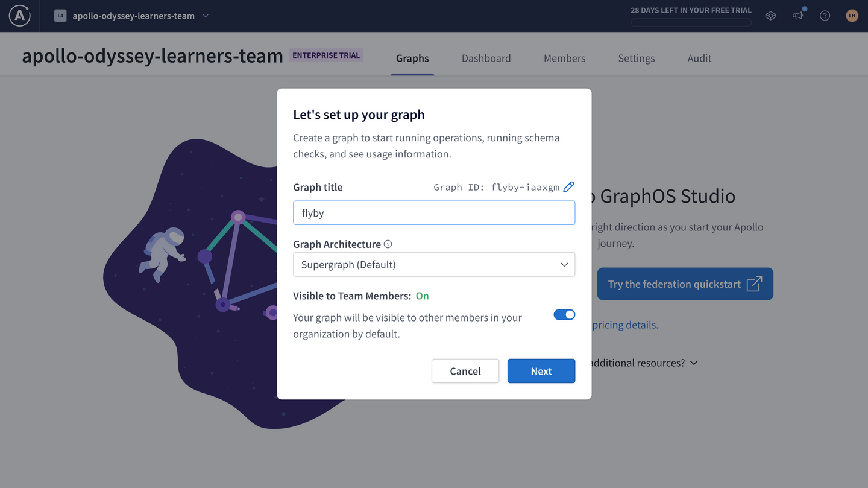Switch to the Dashboard tab
The height and width of the screenshot is (488, 868).
click(x=486, y=58)
